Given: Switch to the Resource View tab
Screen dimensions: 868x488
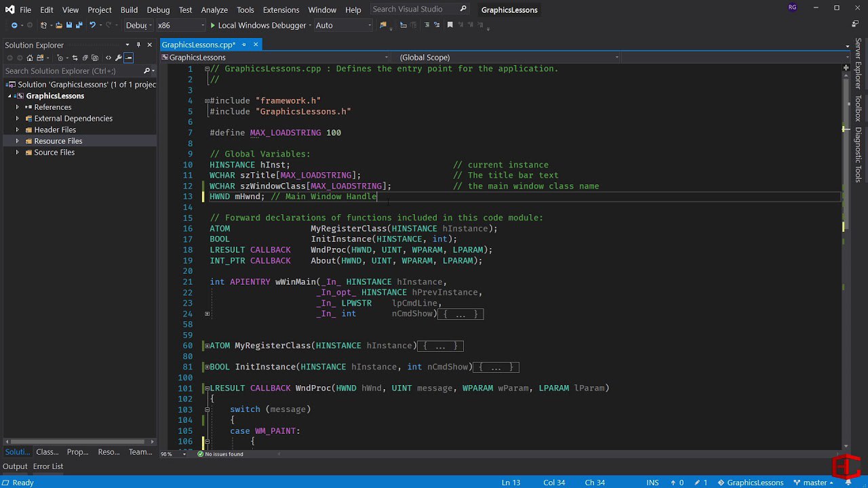Looking at the screenshot, I should click(108, 452).
